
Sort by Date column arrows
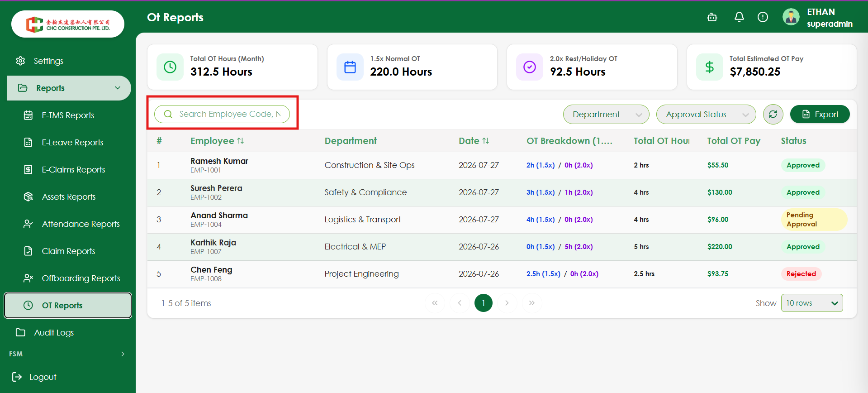486,141
